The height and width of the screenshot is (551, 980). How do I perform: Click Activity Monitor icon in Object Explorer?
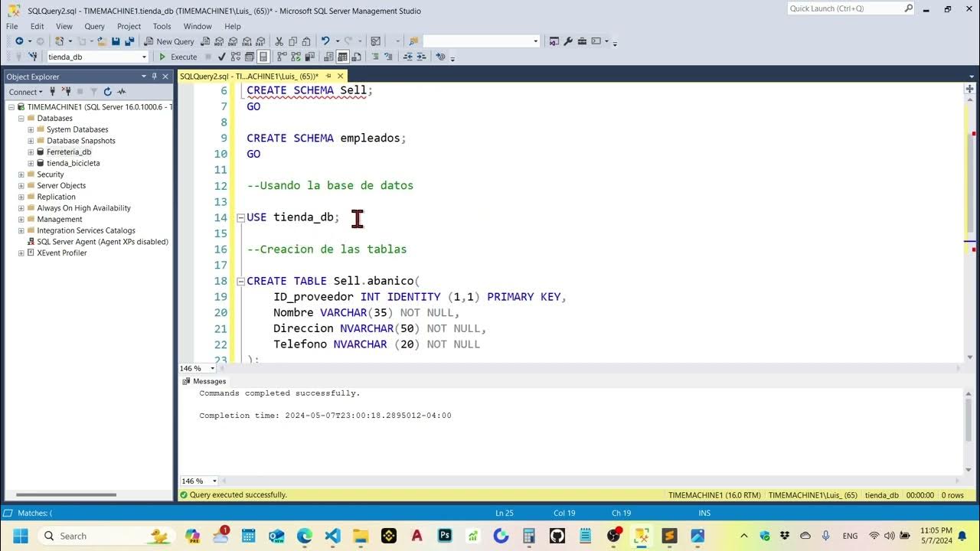point(122,92)
